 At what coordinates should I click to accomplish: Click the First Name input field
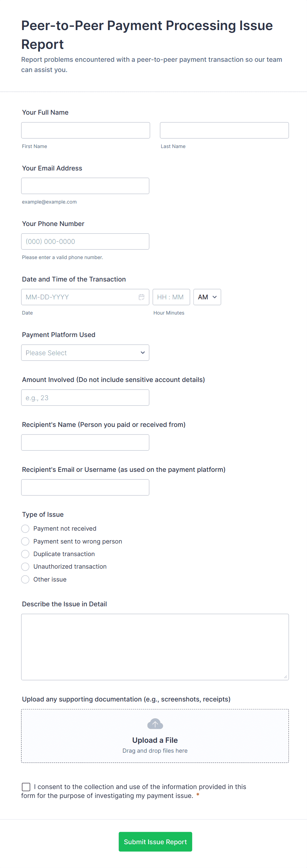85,131
